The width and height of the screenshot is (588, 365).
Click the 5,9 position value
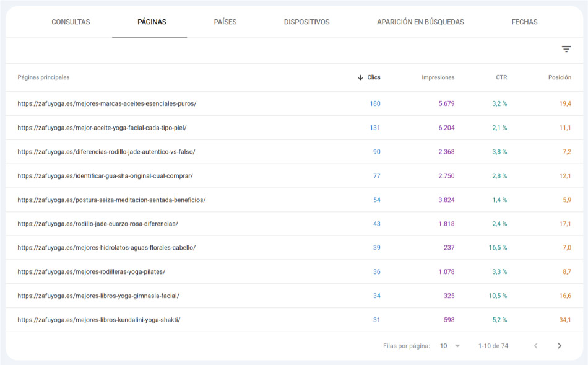pos(566,200)
